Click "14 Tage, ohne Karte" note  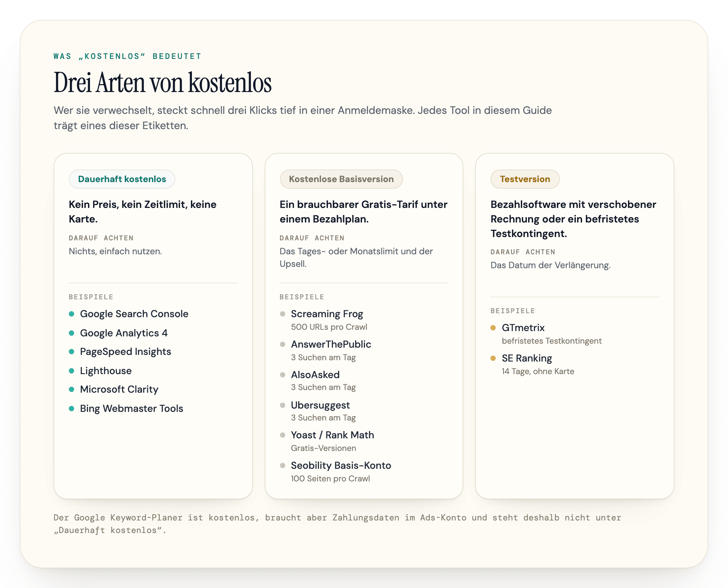(x=538, y=371)
